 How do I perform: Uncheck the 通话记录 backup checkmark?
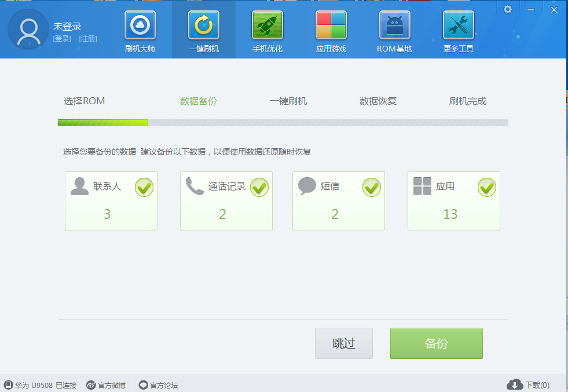click(259, 188)
